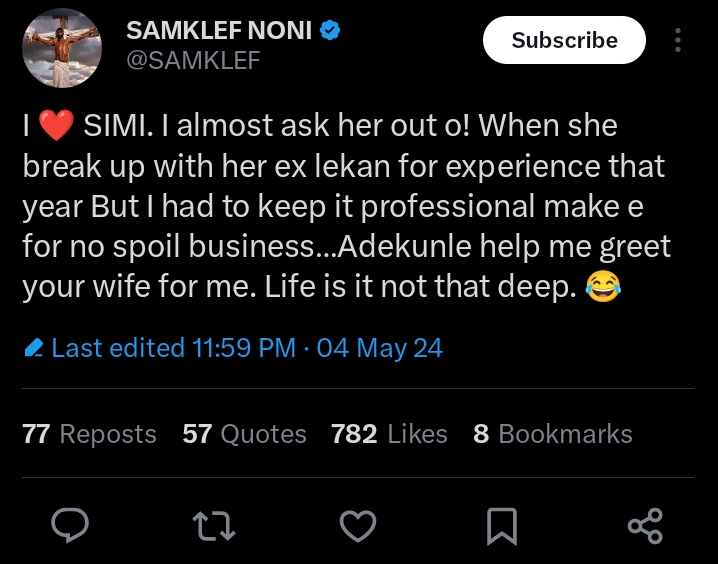See who gave the 782 Likes
This screenshot has height=564, width=718.
pos(389,434)
